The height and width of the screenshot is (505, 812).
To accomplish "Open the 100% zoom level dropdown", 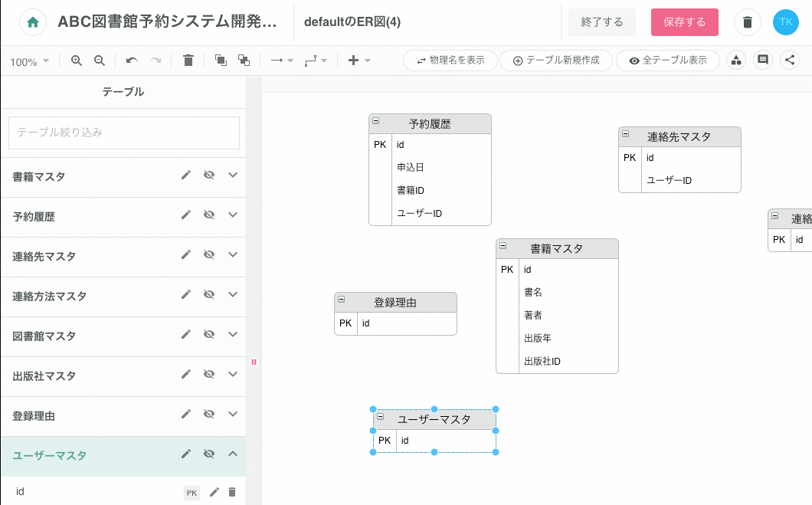I will click(29, 61).
